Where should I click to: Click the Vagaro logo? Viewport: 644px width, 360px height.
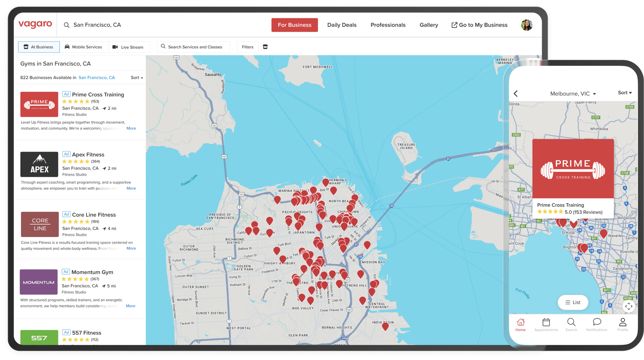[35, 24]
